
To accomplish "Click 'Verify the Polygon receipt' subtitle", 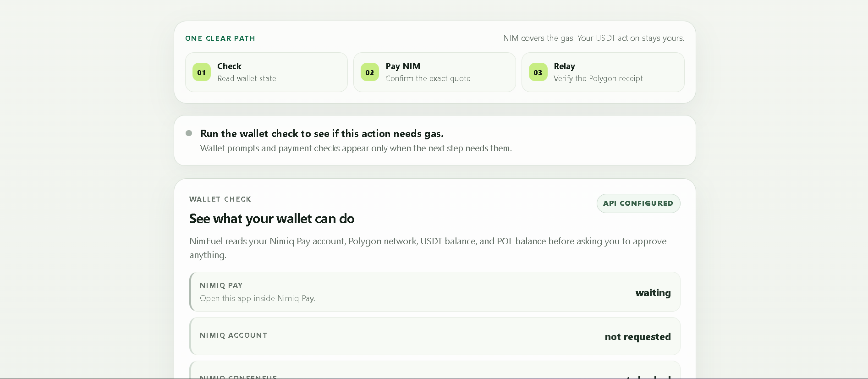I will (598, 78).
